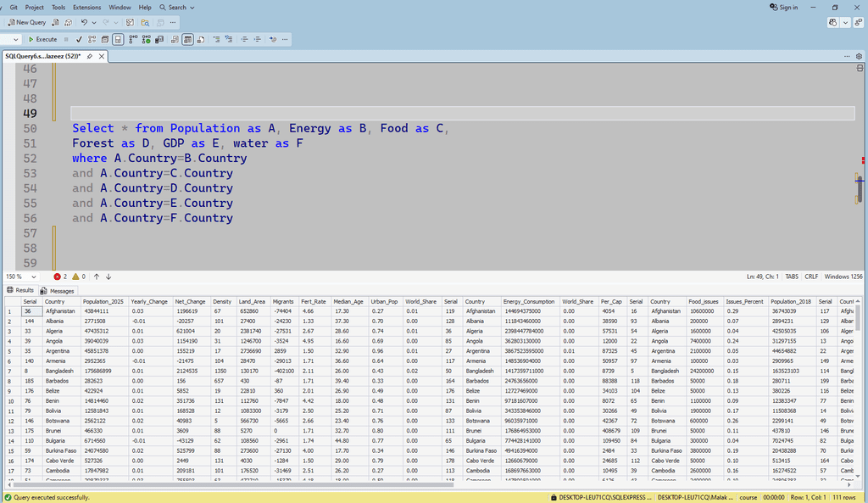The width and height of the screenshot is (868, 503).
Task: Open editor settings gear icon
Action: [x=859, y=56]
